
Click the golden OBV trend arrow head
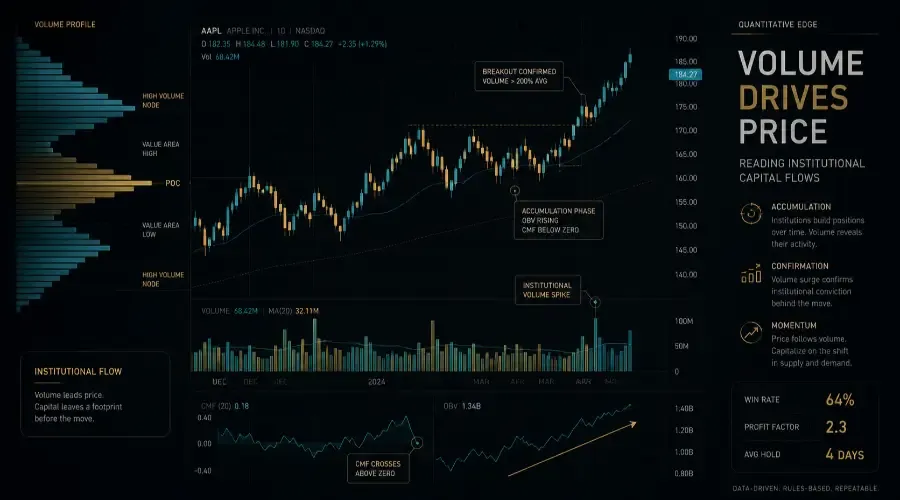[x=633, y=424]
